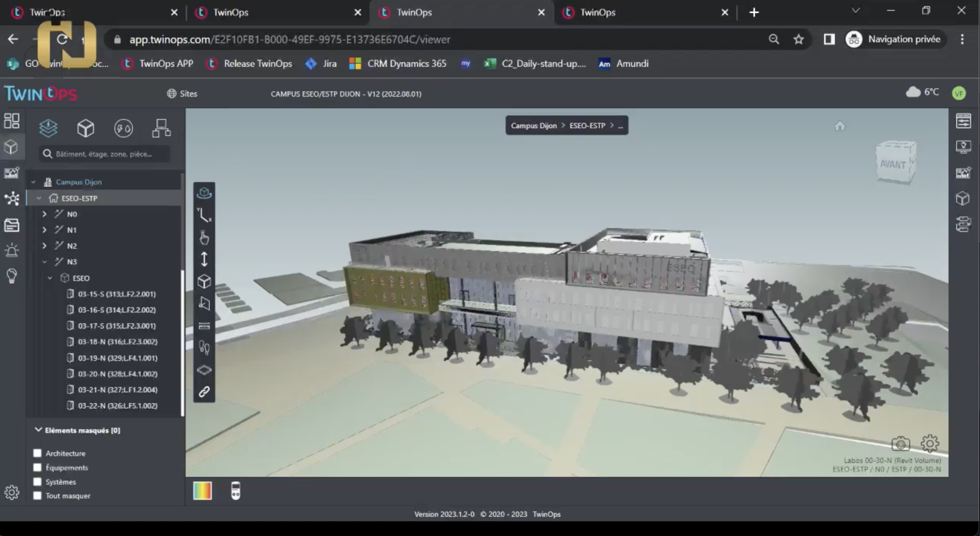Viewport: 980px width, 536px height.
Task: Open the Sites menu
Action: pyautogui.click(x=182, y=94)
